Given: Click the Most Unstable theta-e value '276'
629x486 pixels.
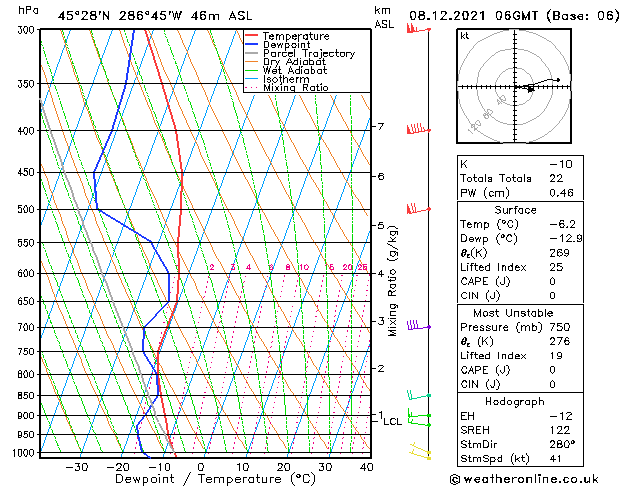Looking at the screenshot, I should (560, 341).
